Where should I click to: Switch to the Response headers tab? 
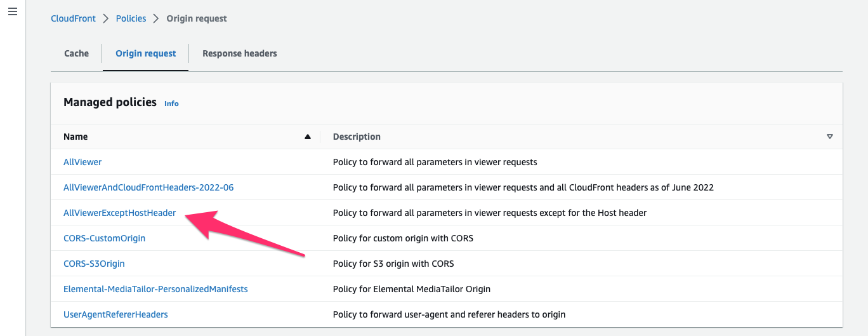240,53
